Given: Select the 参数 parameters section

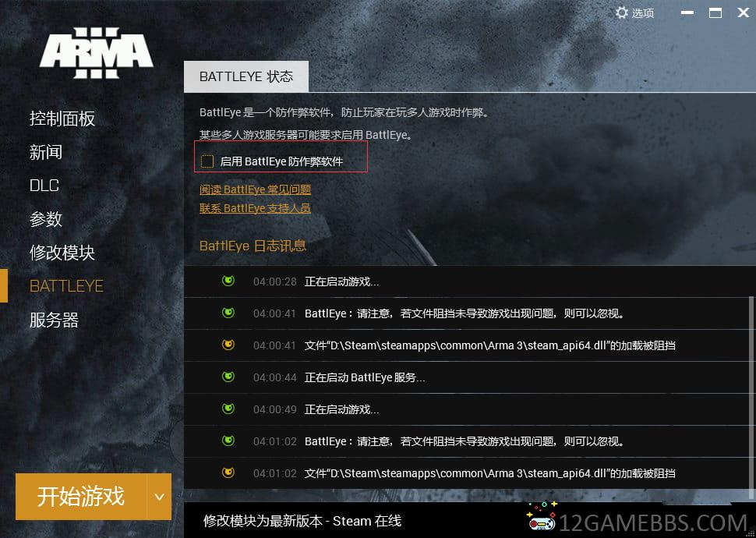Looking at the screenshot, I should click(x=46, y=219).
